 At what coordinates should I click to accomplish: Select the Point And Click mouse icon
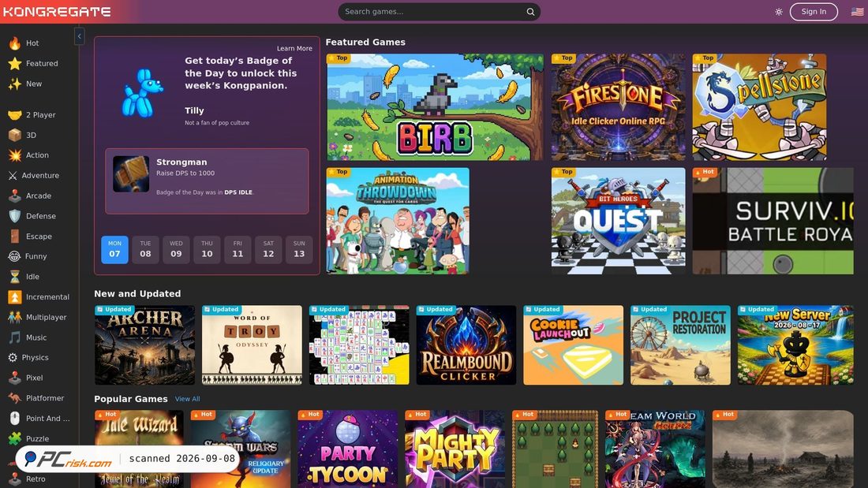click(x=15, y=419)
